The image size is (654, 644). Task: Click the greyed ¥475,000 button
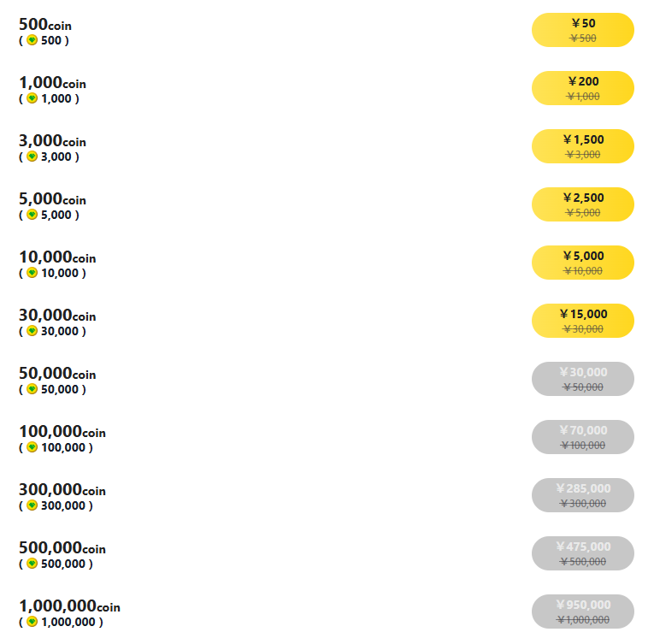[x=583, y=553]
